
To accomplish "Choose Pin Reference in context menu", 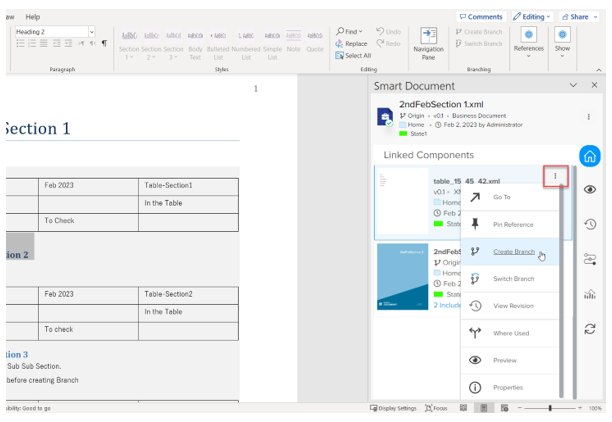I will point(509,224).
